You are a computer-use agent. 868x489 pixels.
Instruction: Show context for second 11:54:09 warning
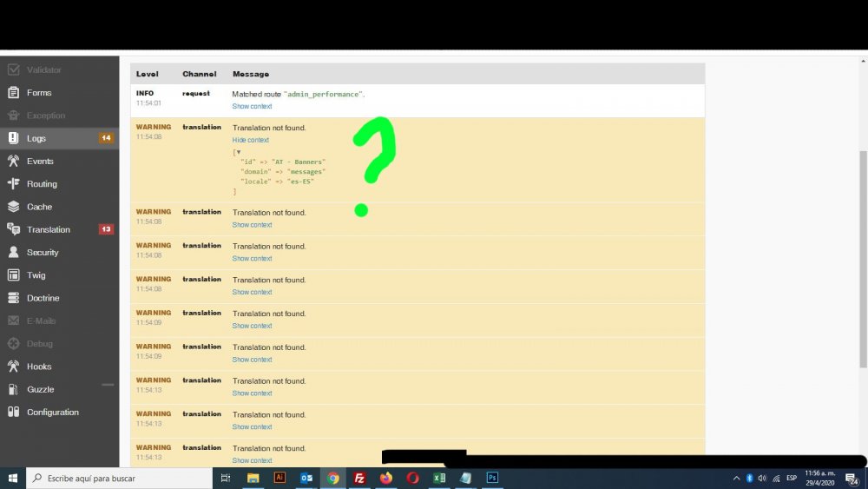(252, 360)
